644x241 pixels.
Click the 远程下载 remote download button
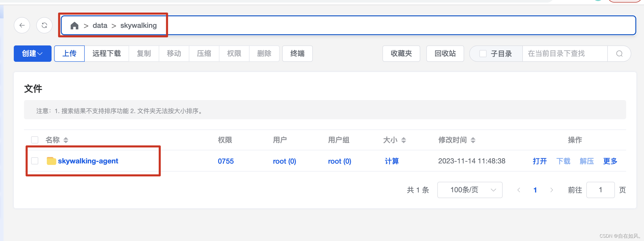[107, 54]
